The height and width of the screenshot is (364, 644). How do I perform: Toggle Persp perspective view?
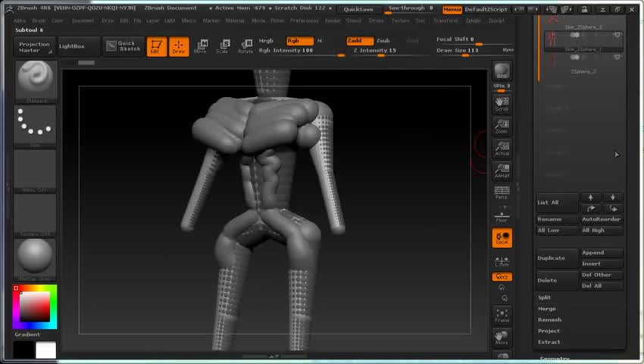(x=502, y=193)
